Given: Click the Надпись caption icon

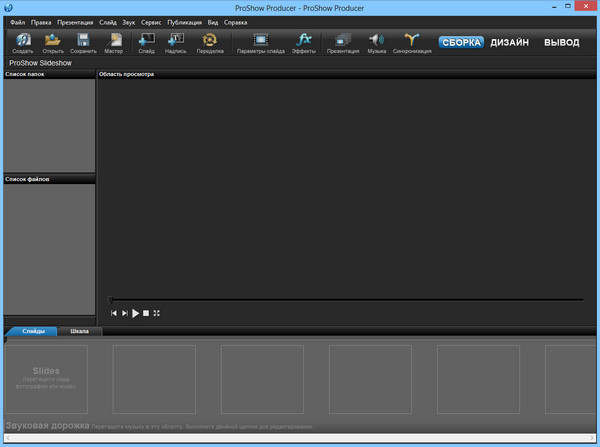Looking at the screenshot, I should click(x=175, y=41).
